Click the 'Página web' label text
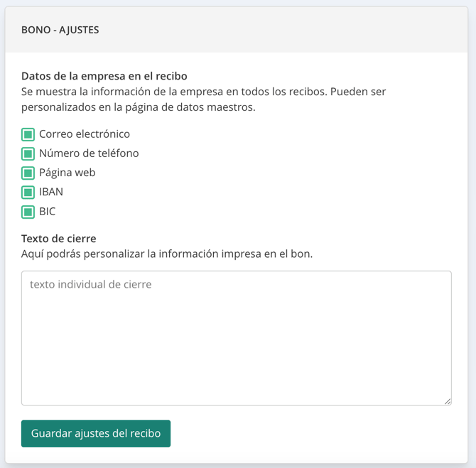Image resolution: width=476 pixels, height=468 pixels. [67, 173]
